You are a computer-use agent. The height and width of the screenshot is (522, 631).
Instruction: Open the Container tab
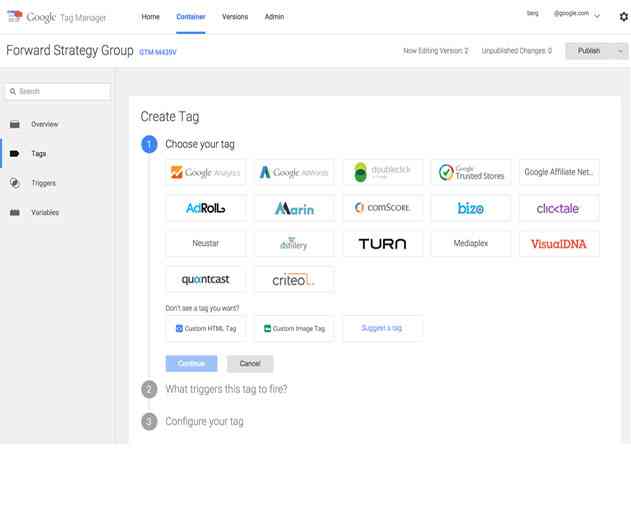pyautogui.click(x=191, y=17)
